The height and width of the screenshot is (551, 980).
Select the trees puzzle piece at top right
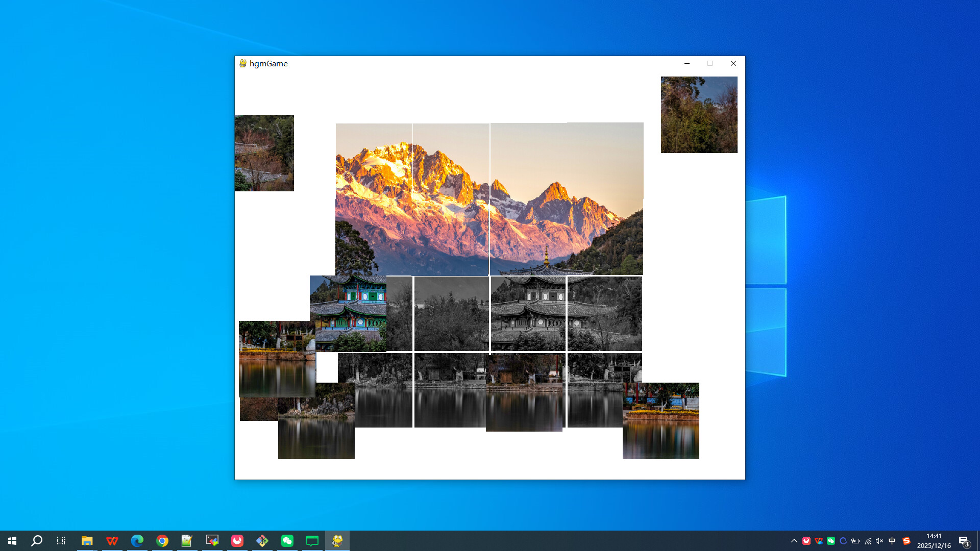(699, 114)
